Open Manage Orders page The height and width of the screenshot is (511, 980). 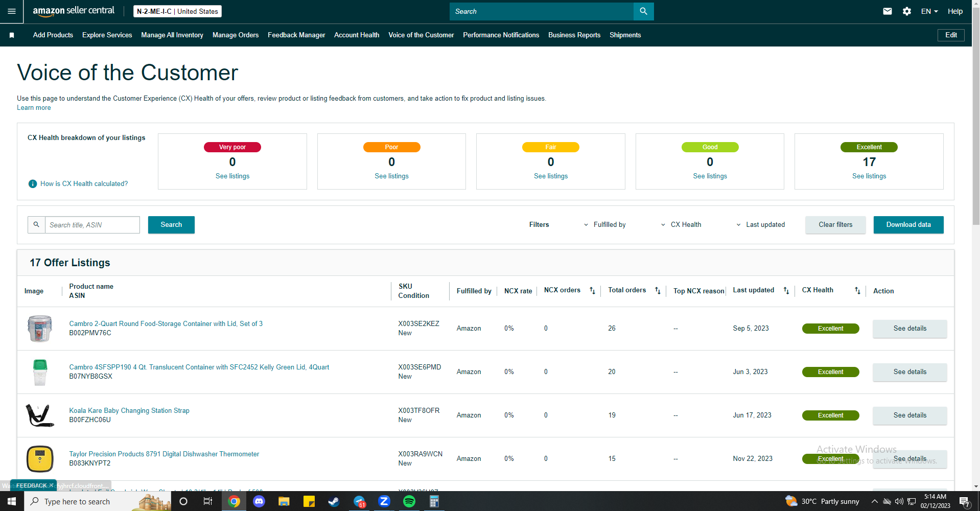(236, 35)
